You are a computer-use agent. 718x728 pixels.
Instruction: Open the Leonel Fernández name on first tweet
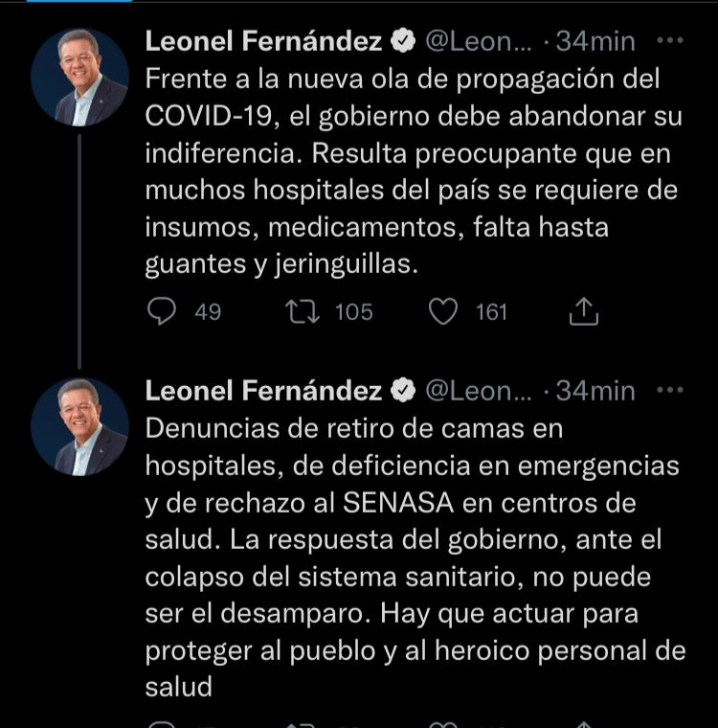click(x=263, y=41)
